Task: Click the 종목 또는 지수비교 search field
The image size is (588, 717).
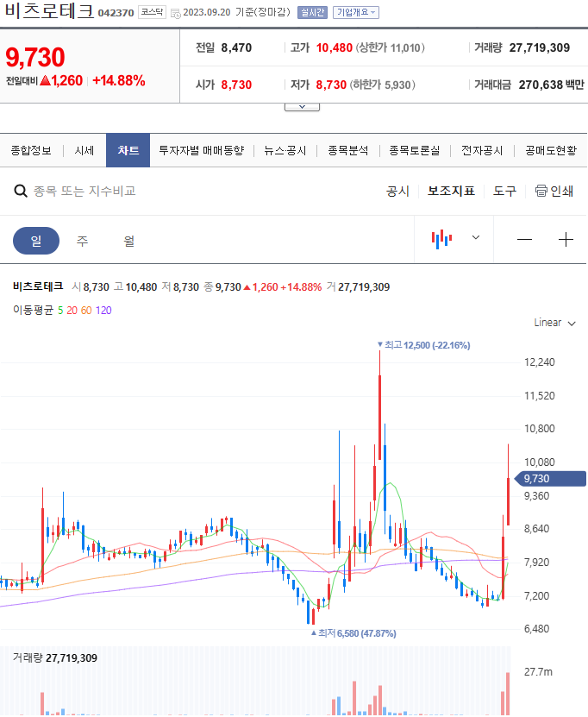Action: [84, 191]
